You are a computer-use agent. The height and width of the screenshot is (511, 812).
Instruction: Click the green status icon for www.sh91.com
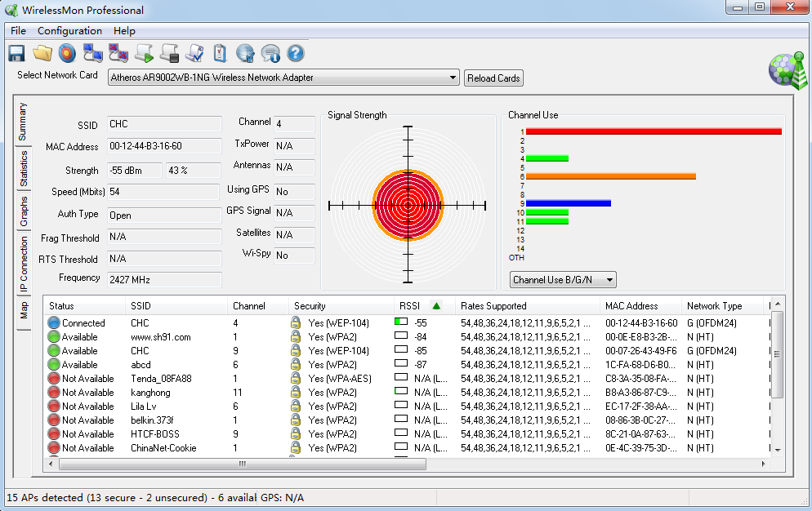tap(54, 336)
